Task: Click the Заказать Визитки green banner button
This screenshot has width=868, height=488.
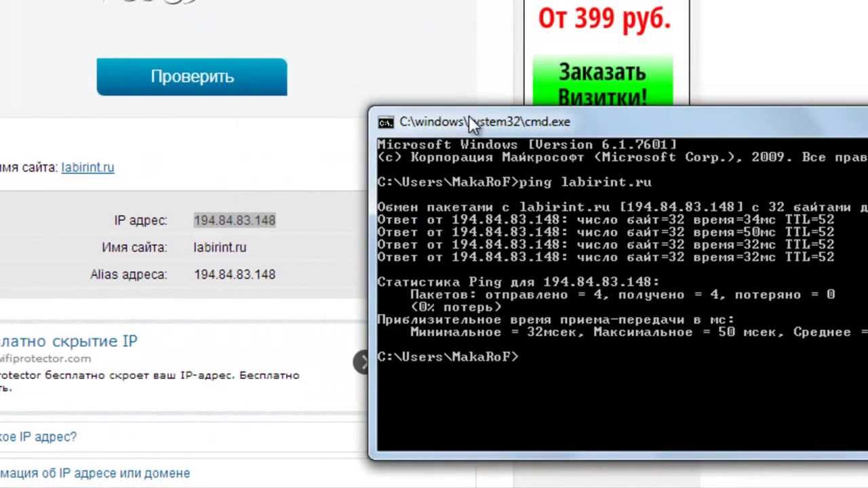Action: (603, 83)
